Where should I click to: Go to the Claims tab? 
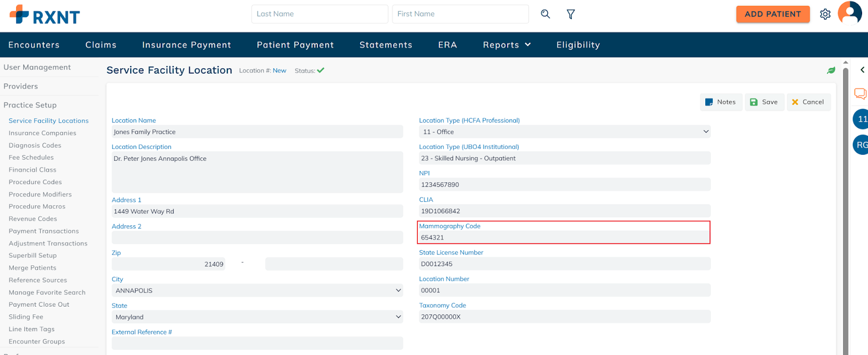coord(101,45)
